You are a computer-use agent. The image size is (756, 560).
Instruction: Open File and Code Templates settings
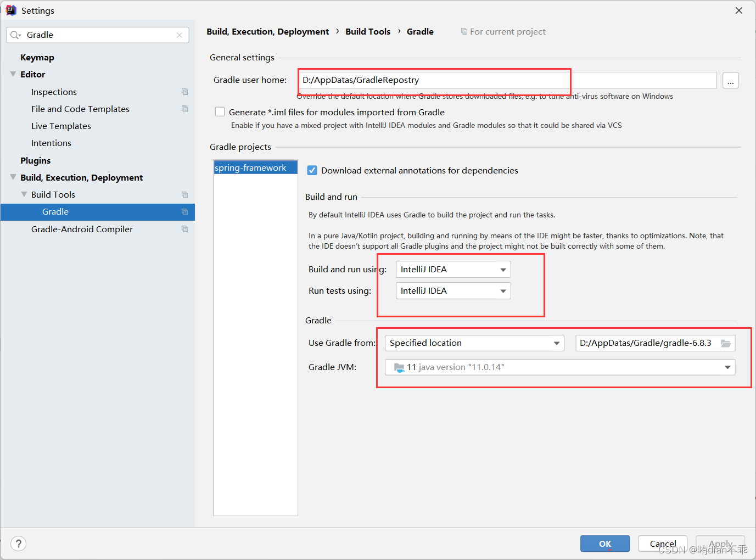click(x=80, y=109)
